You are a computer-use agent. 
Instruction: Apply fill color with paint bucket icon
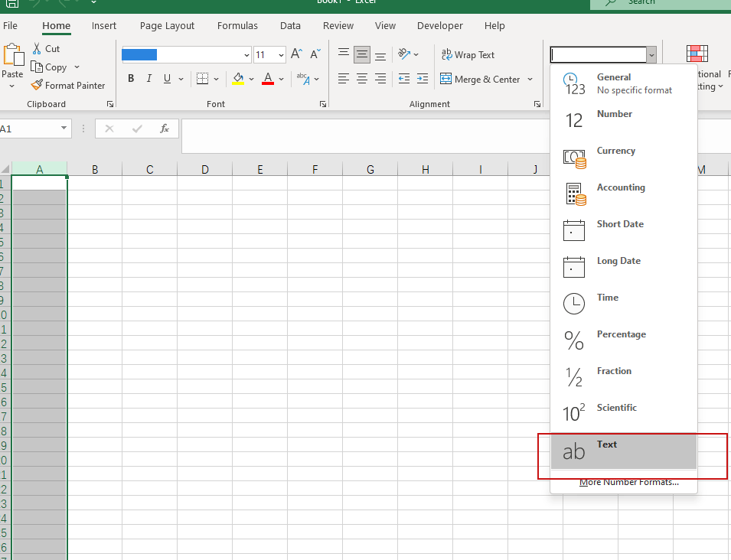point(238,79)
